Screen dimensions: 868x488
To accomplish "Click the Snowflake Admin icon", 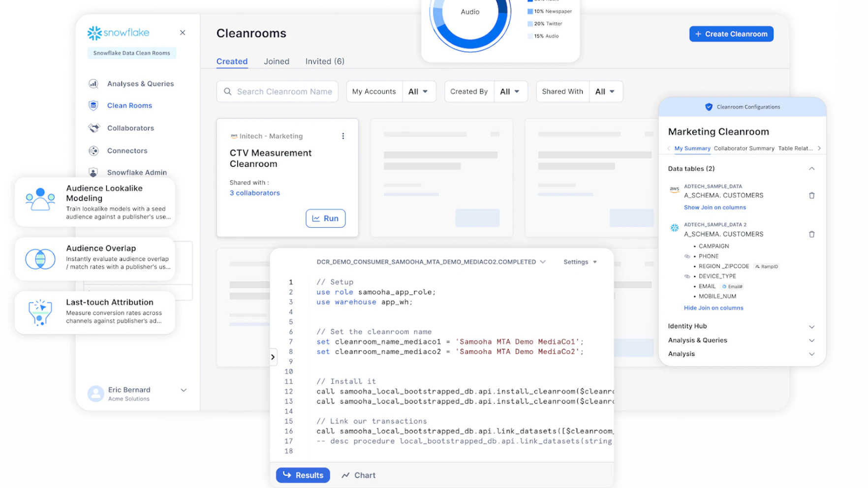I will coord(93,172).
